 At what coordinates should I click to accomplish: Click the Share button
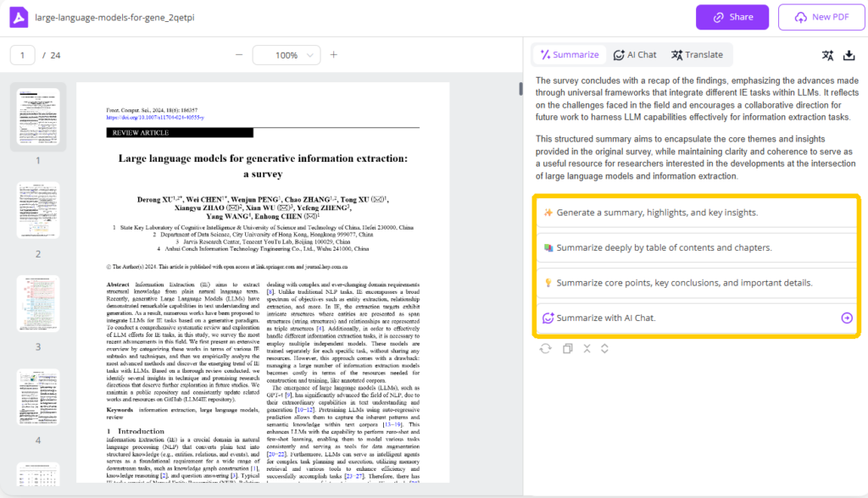(x=732, y=17)
